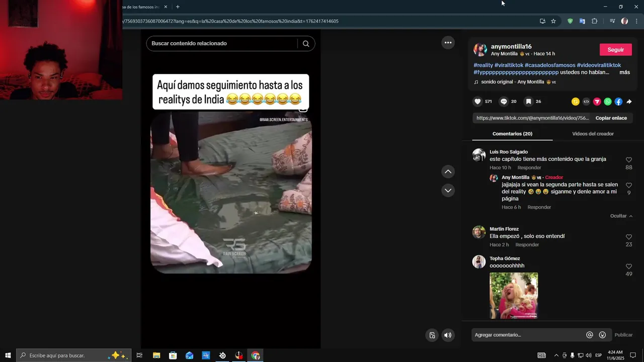
Task: Repost video with the yellow repost icon
Action: point(576,102)
